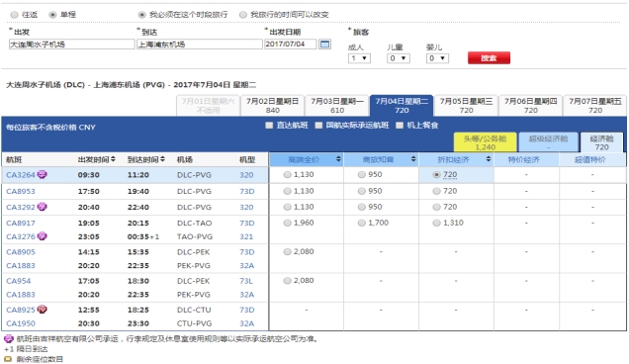
Task: Select the round-trip (往返) radio button
Action: 15,15
